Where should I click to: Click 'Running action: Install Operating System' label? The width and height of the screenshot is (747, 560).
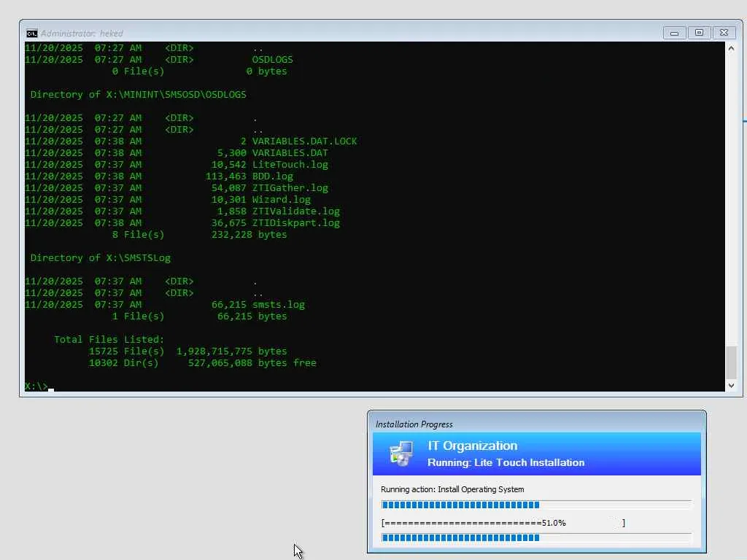pos(452,489)
